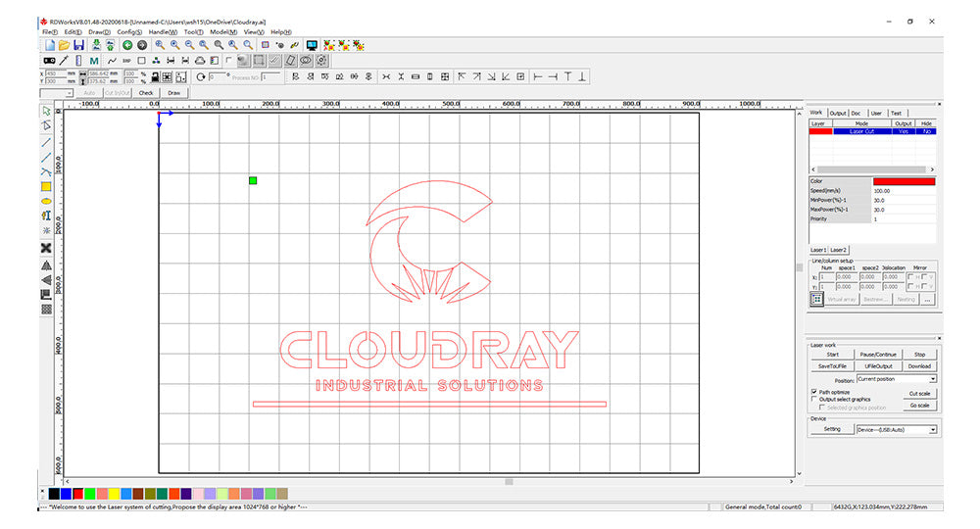Select the yellow ellipse draw tool
Image resolution: width=980 pixels, height=529 pixels.
pos(46,201)
